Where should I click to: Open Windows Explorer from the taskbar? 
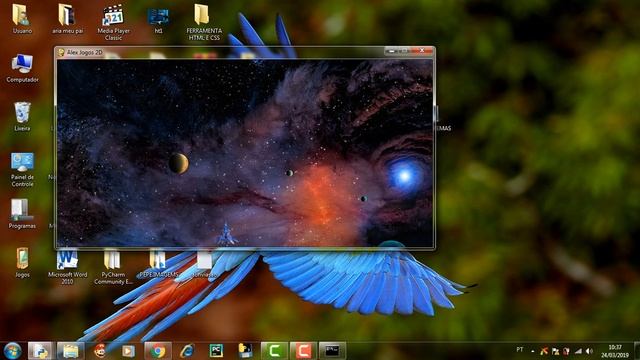(70, 351)
